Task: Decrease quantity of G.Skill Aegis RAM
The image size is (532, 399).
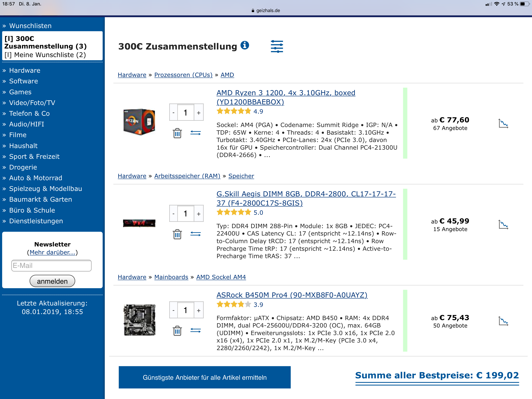Action: 173,214
